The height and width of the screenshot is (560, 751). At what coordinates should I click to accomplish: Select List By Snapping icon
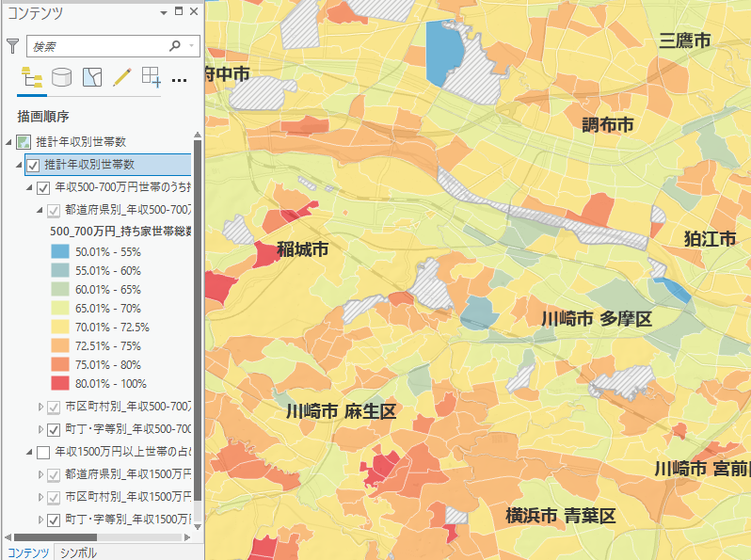click(151, 77)
